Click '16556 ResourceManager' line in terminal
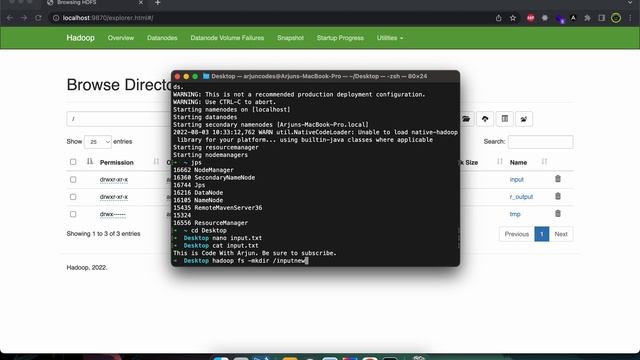The image size is (640, 360). [x=210, y=223]
